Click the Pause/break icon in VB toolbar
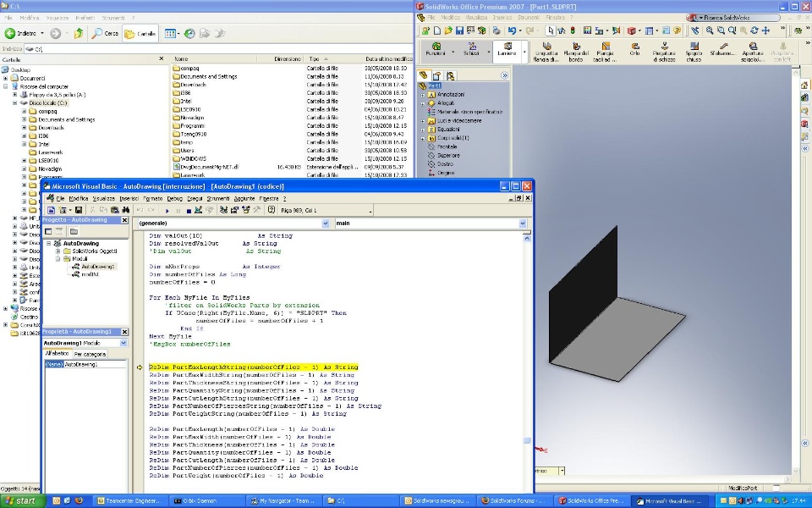Image resolution: width=812 pixels, height=508 pixels. tap(178, 211)
